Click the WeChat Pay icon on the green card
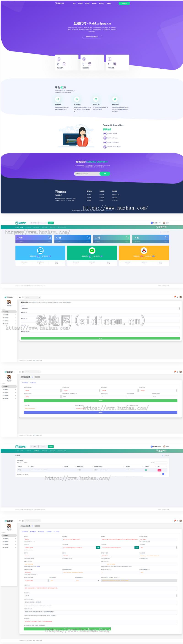The image size is (183, 644). [92, 251]
